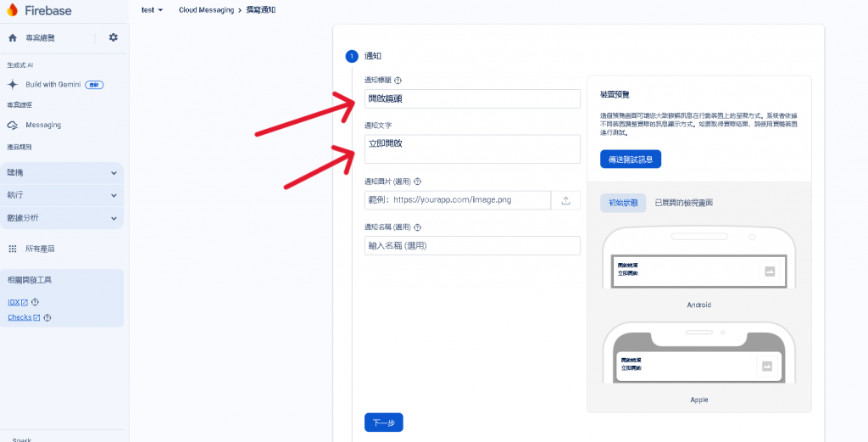This screenshot has height=442, width=868.
Task: Click the upload image icon button
Action: coord(565,200)
